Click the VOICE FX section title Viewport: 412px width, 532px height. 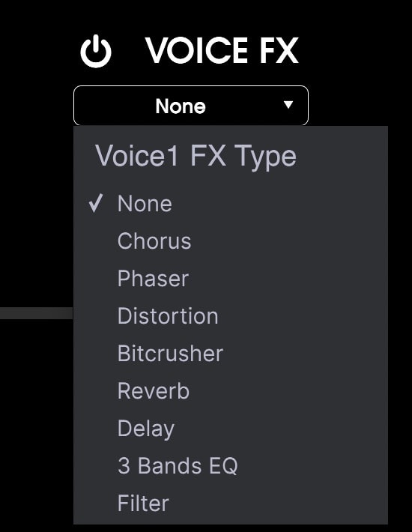[222, 50]
